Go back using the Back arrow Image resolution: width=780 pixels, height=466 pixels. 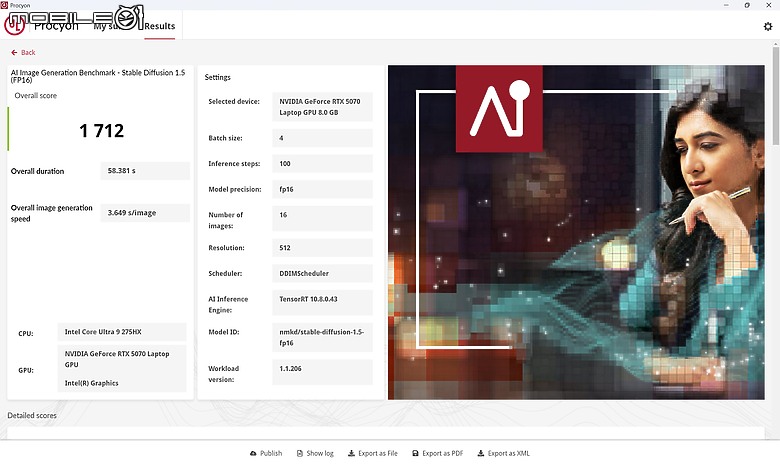coord(23,52)
